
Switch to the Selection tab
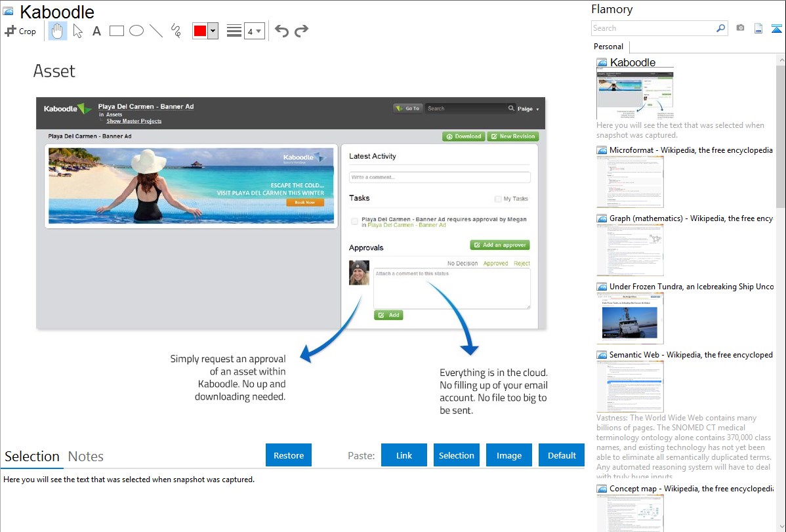[x=32, y=457]
